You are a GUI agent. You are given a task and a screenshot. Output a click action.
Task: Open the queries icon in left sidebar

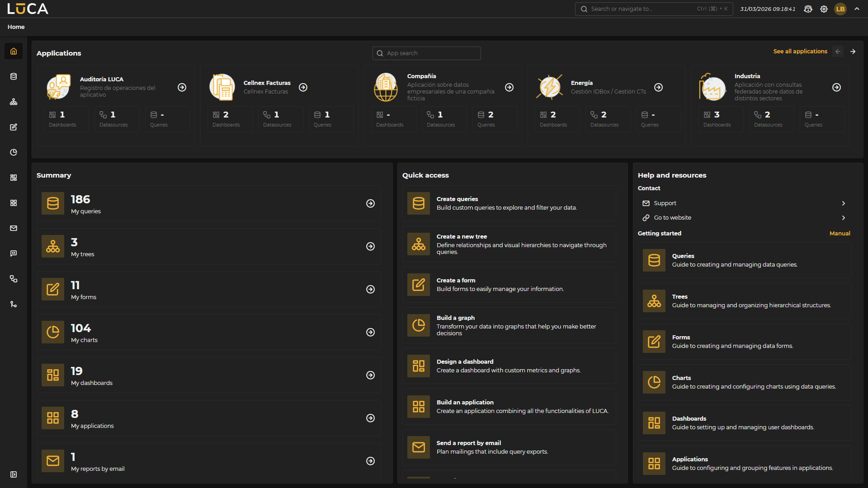point(14,76)
